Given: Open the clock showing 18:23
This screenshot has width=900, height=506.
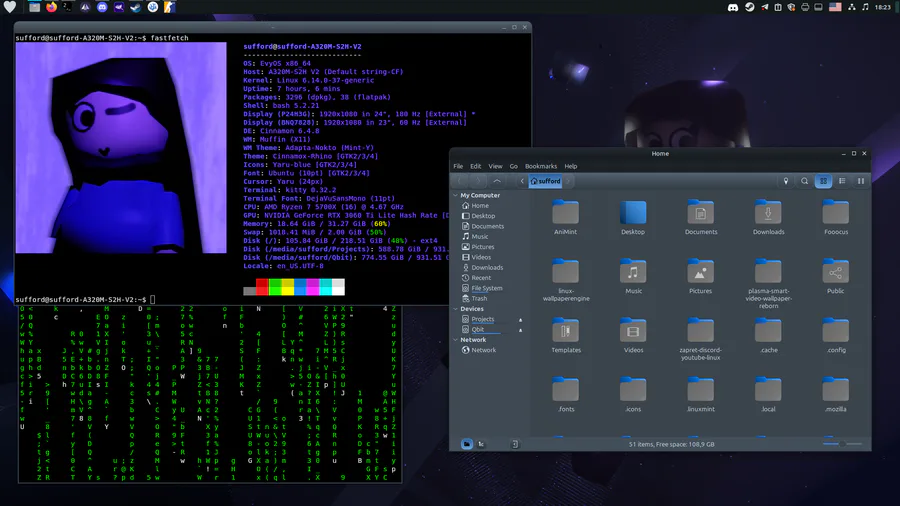Looking at the screenshot, I should point(883,7).
